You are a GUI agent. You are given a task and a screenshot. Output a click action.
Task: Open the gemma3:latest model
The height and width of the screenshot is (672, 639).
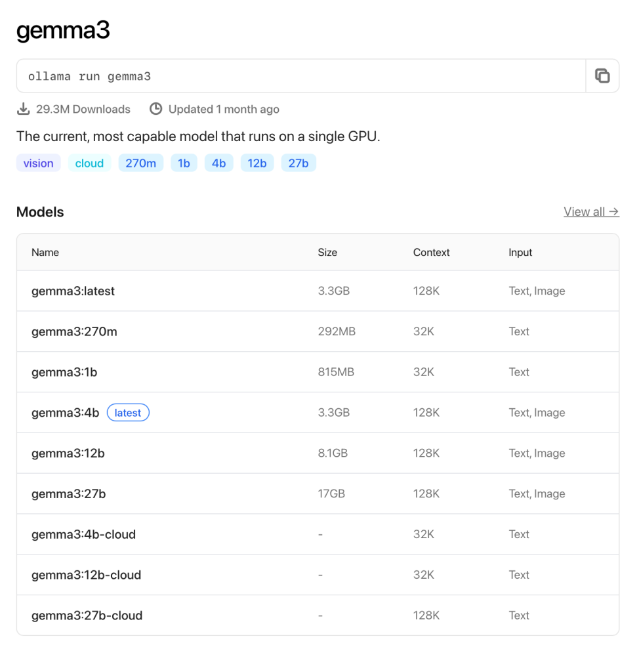[73, 291]
